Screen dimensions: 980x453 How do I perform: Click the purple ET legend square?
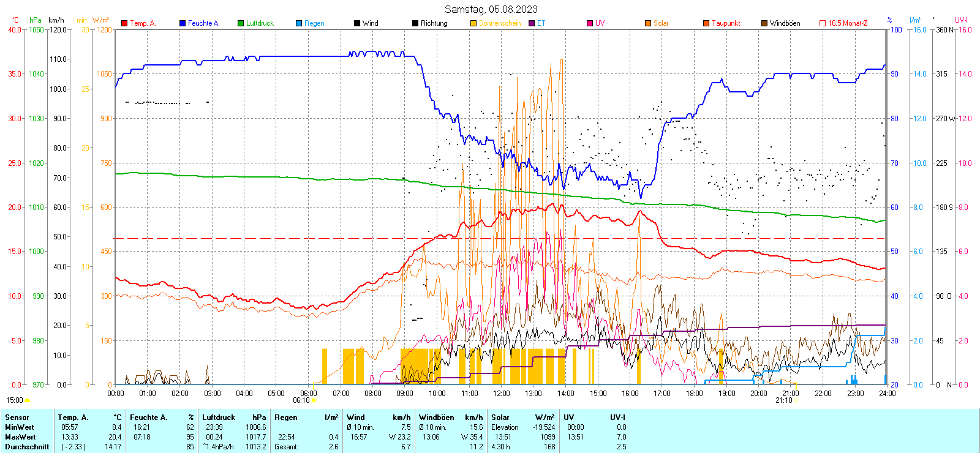click(532, 23)
